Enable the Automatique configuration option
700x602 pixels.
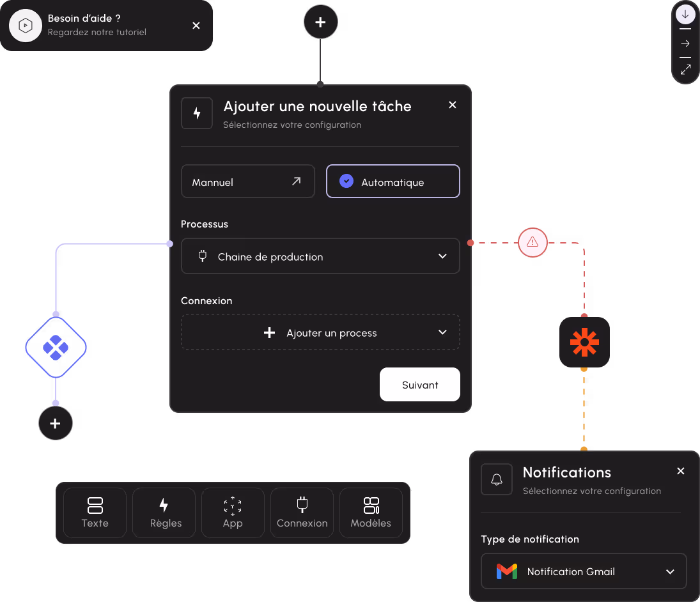click(x=393, y=181)
